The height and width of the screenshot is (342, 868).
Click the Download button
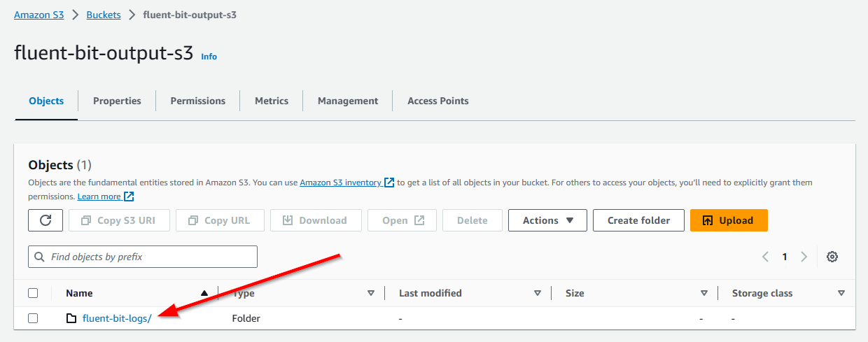(316, 220)
